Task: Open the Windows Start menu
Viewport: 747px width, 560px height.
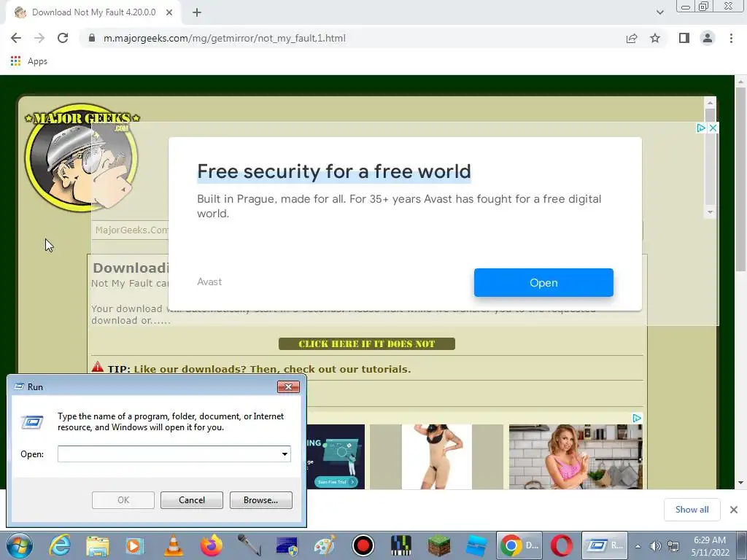Action: 19,545
